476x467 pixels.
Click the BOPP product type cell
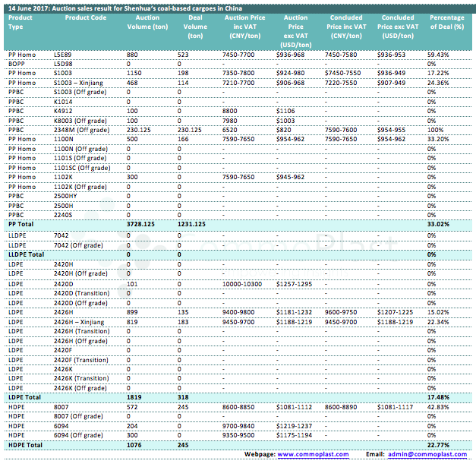pos(16,64)
